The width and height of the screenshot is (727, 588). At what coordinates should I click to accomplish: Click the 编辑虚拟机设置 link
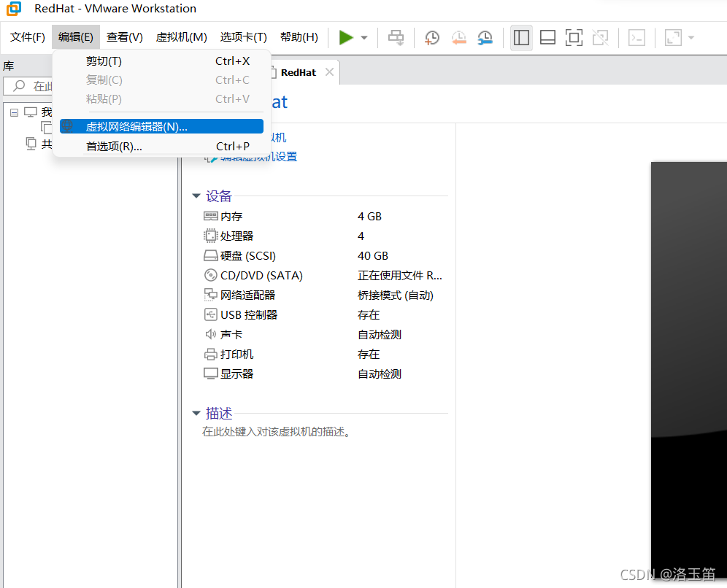point(258,157)
